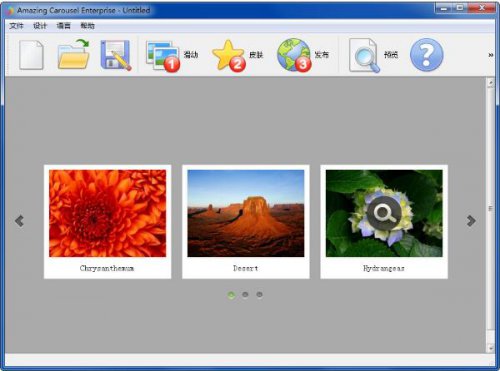Open the folder icon to load a project

tap(74, 54)
